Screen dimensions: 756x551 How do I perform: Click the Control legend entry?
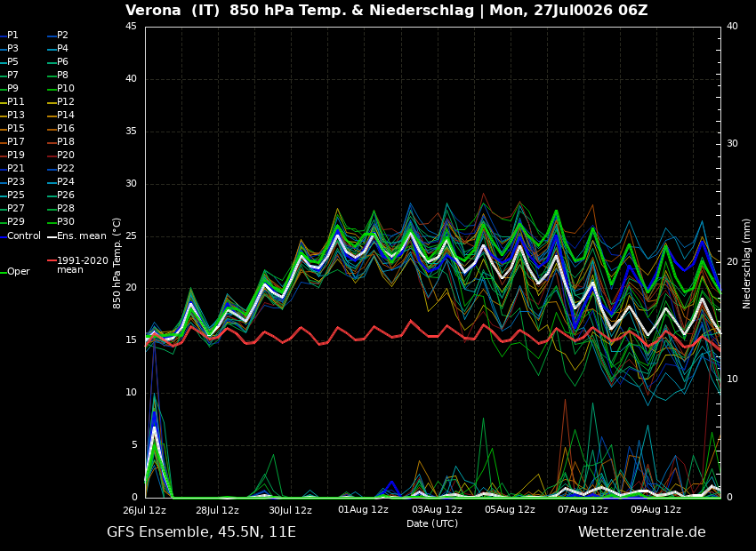coord(20,236)
